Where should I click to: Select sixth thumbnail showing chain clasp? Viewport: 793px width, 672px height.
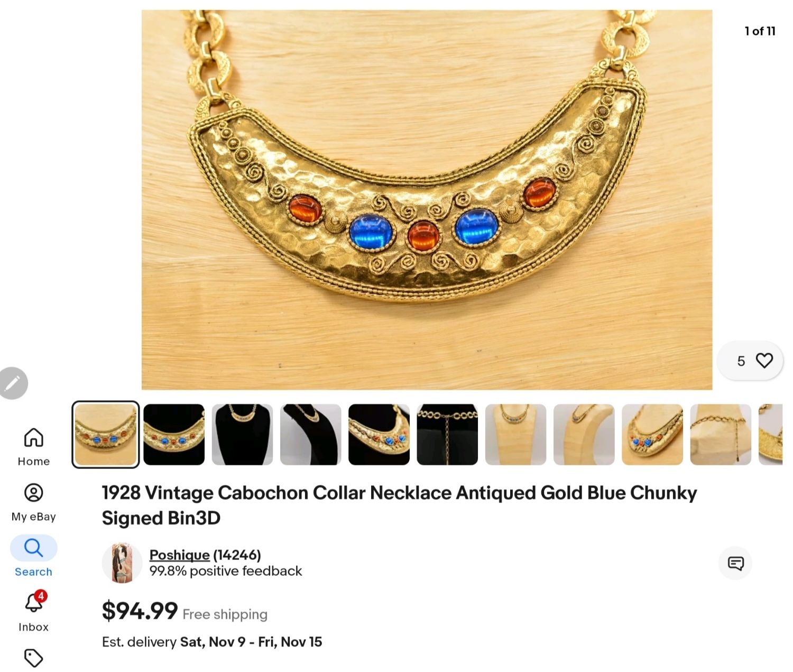point(447,435)
